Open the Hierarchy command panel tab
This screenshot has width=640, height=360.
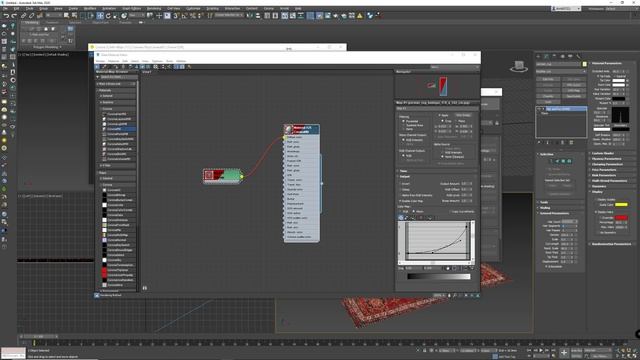[554, 56]
